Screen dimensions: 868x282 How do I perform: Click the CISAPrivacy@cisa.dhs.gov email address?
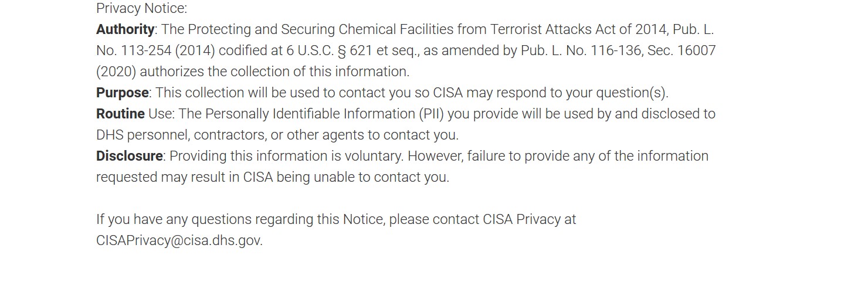(179, 240)
